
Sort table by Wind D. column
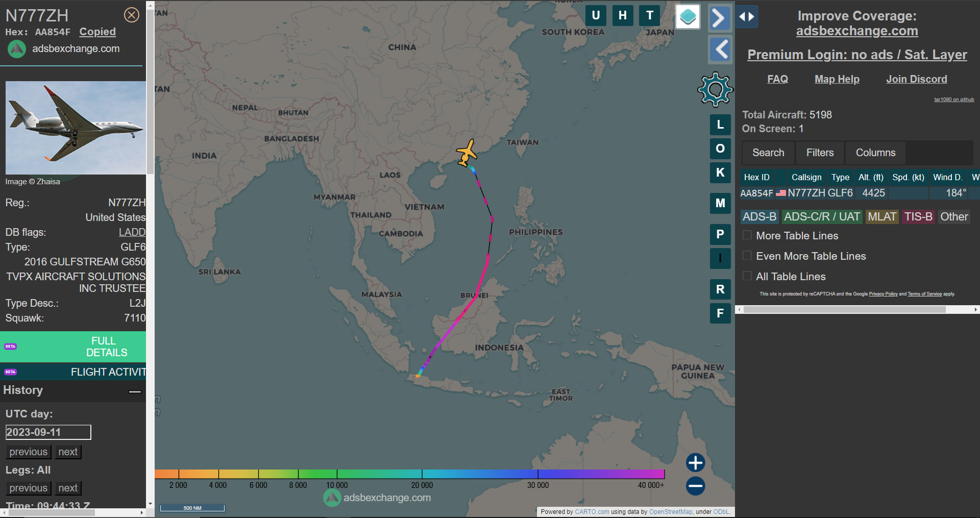(948, 177)
